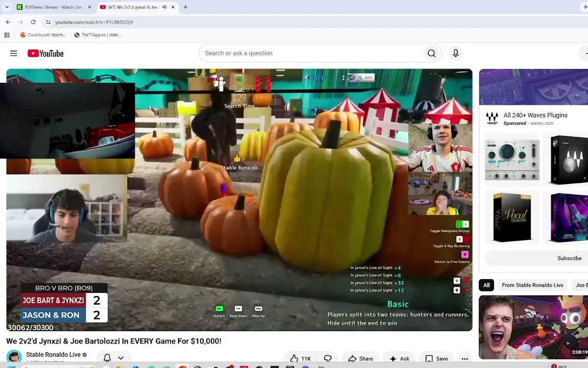Share the video
588x368 pixels.
pos(360,358)
